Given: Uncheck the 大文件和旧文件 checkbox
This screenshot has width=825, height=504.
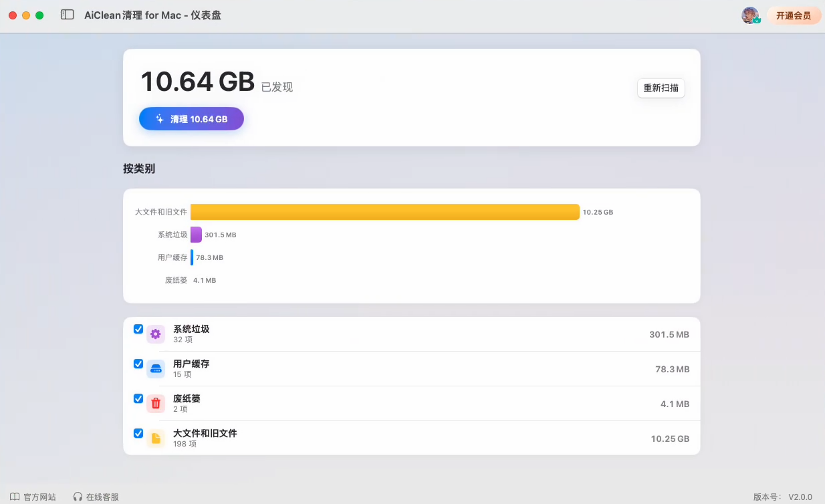Looking at the screenshot, I should [138, 433].
